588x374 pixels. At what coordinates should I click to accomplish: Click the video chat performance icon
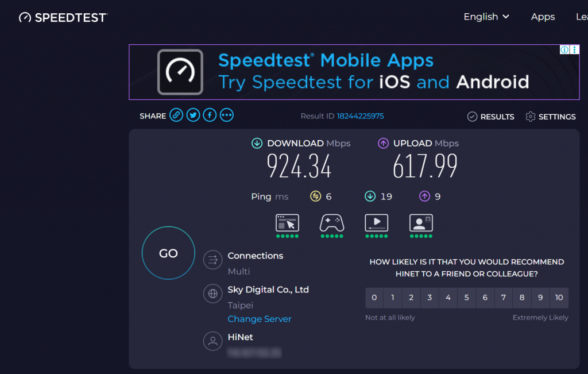[421, 223]
